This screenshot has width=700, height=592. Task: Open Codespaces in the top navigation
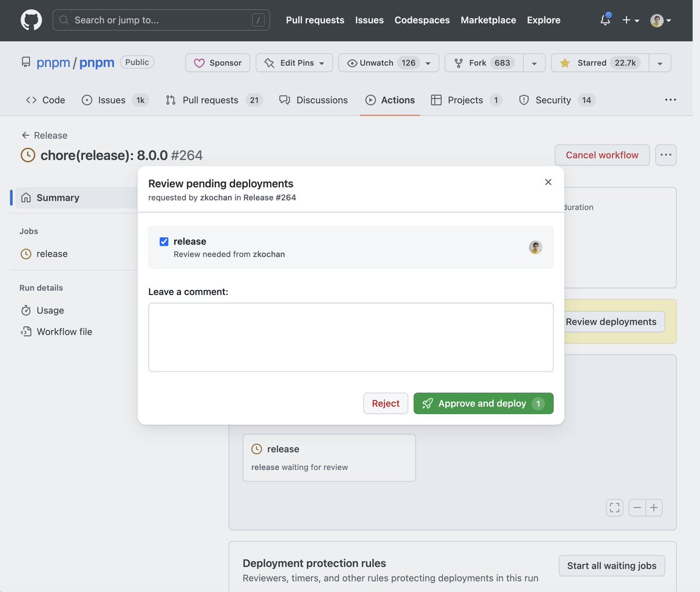tap(422, 20)
